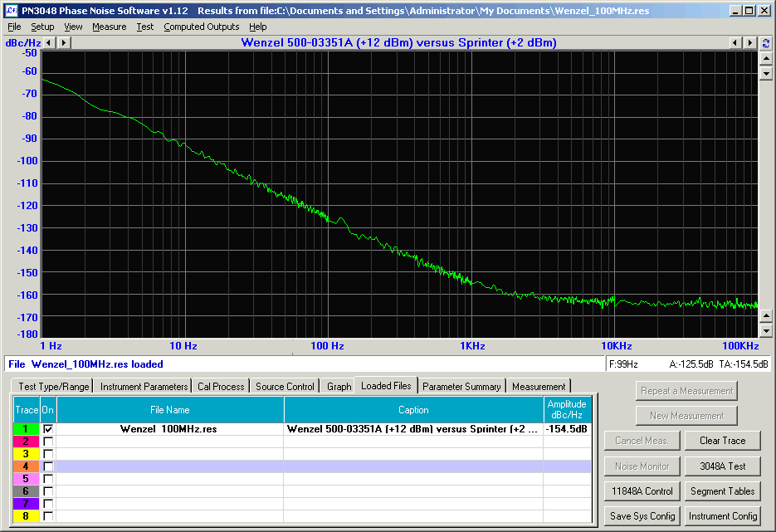776x532 pixels.
Task: Click right arrow beside dBc/Hz label
Action: tap(63, 43)
